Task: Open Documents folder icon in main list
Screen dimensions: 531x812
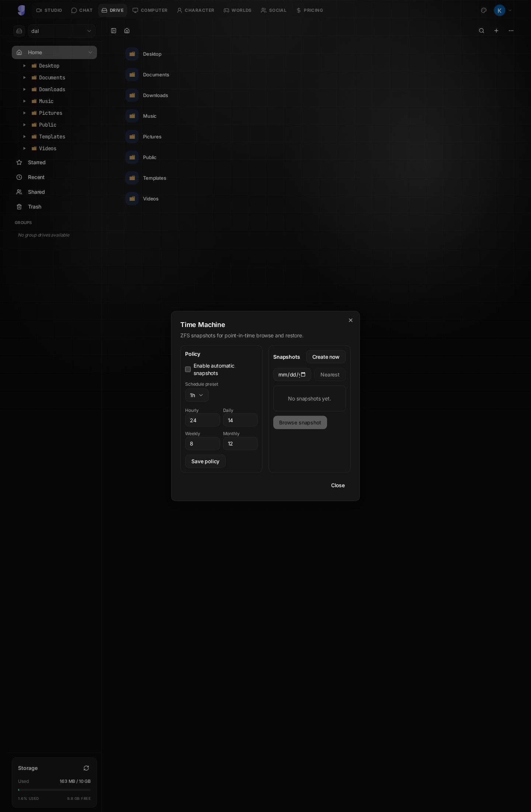Action: click(x=132, y=75)
